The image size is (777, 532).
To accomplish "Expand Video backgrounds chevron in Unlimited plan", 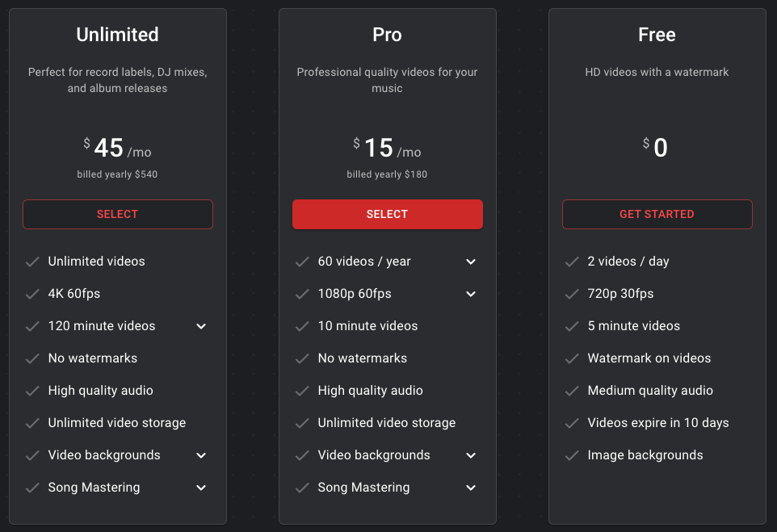I will pos(201,455).
